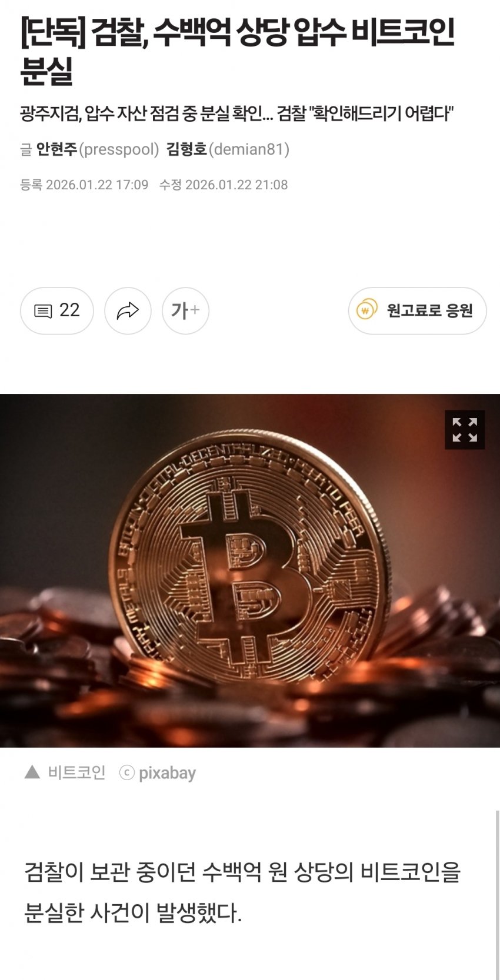Viewport: 500px width, 980px height.
Task: Tap the gold won coin icon
Action: (366, 310)
